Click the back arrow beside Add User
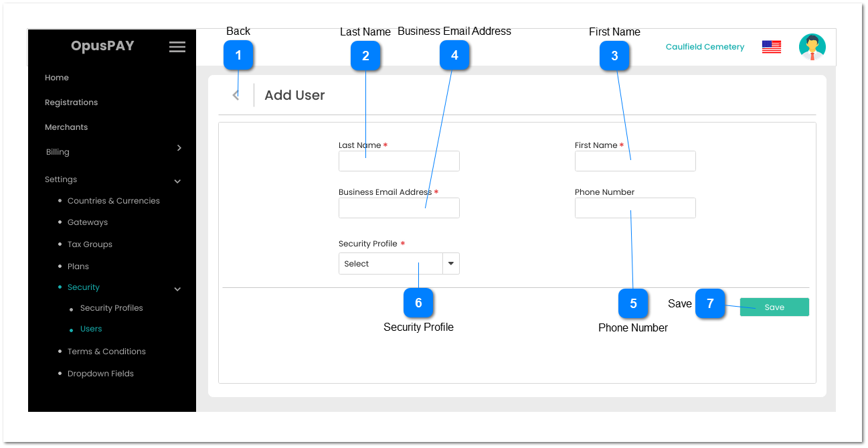Viewport: 868px width, 448px height. tap(236, 95)
